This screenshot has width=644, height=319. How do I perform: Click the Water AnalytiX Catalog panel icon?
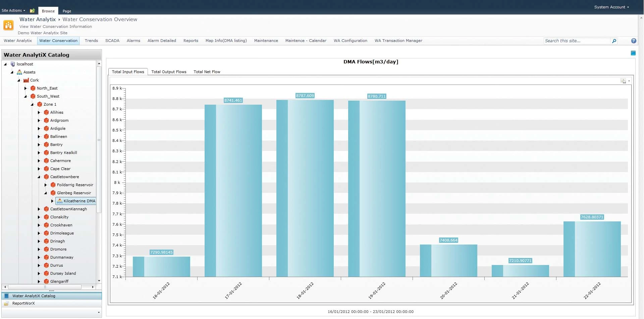[x=6, y=296]
